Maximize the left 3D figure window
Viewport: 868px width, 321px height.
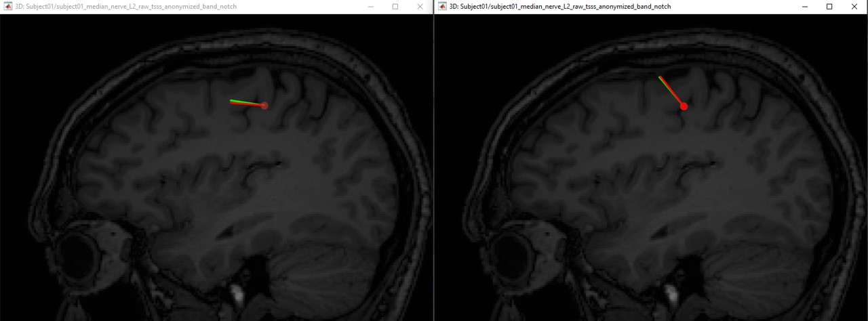395,7
